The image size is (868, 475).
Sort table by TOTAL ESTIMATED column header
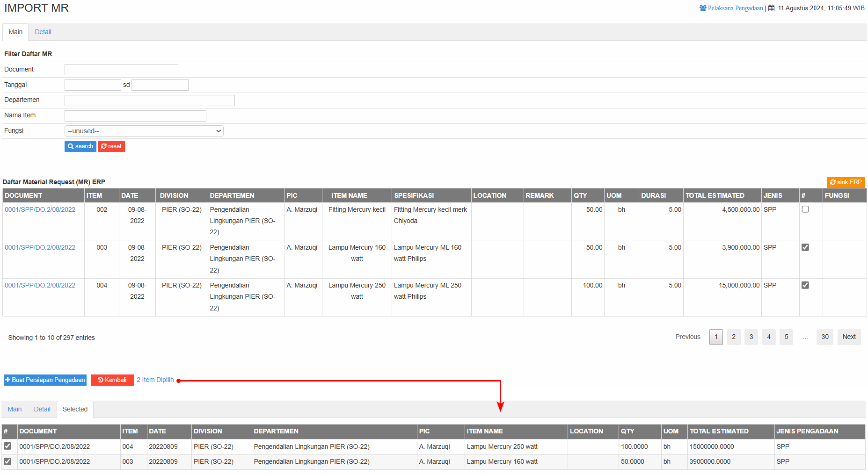715,195
